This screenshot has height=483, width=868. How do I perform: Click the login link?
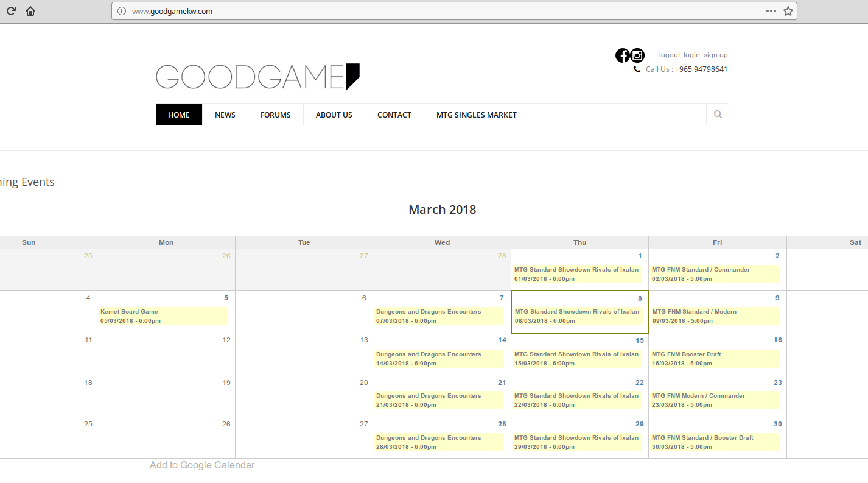coord(691,55)
